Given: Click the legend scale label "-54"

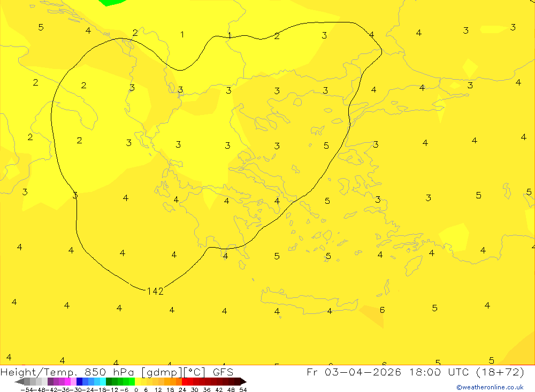Looking at the screenshot, I should tap(27, 390).
